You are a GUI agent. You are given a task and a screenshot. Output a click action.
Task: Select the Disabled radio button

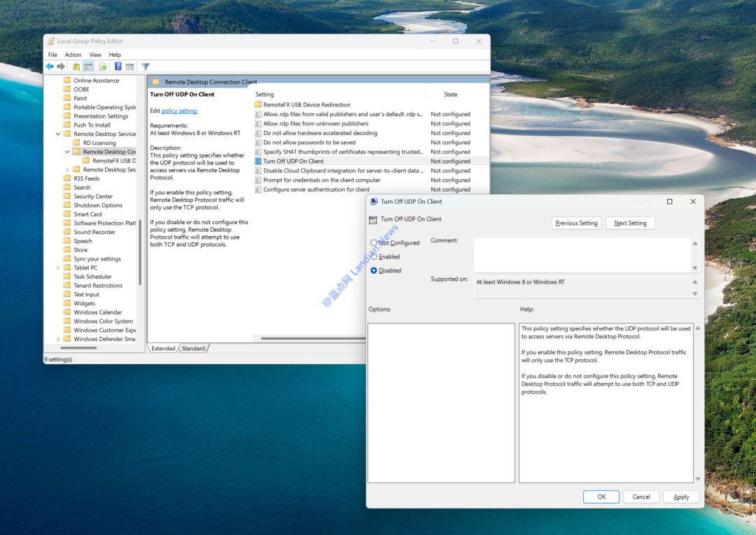point(374,270)
